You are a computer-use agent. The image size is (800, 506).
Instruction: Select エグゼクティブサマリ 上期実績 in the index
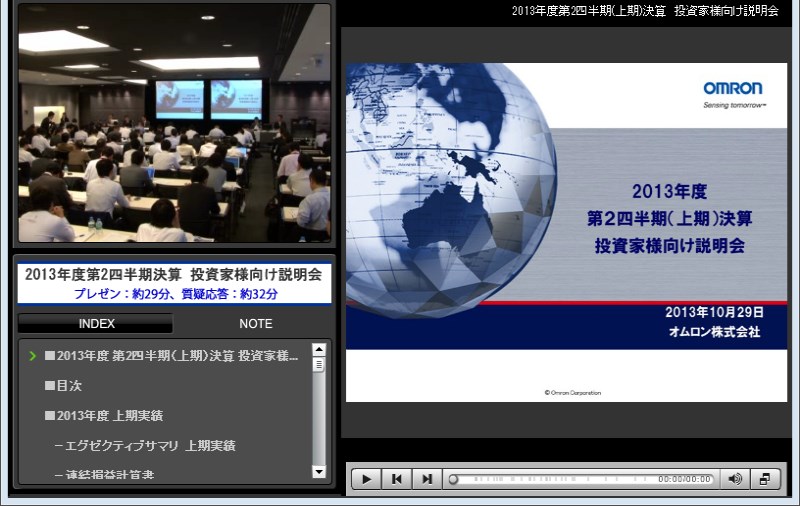tap(145, 445)
